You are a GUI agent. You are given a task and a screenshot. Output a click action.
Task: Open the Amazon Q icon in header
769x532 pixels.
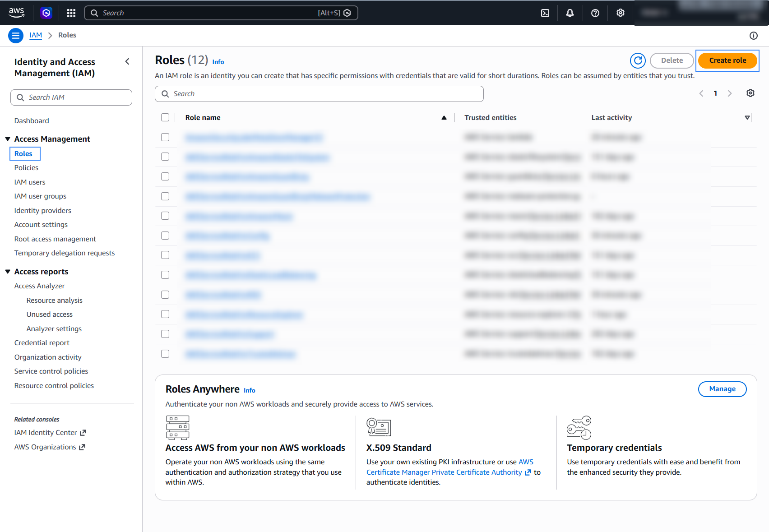[x=46, y=13]
